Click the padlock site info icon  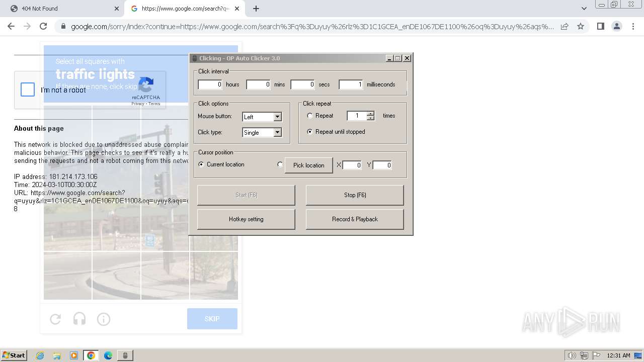point(62,27)
